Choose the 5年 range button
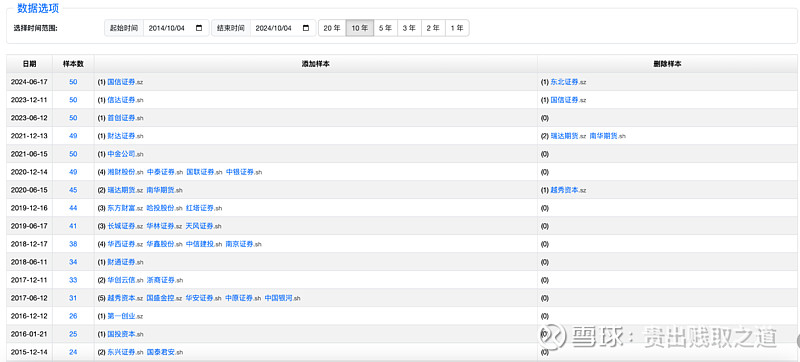Image resolution: width=800 pixels, height=362 pixels. [385, 29]
